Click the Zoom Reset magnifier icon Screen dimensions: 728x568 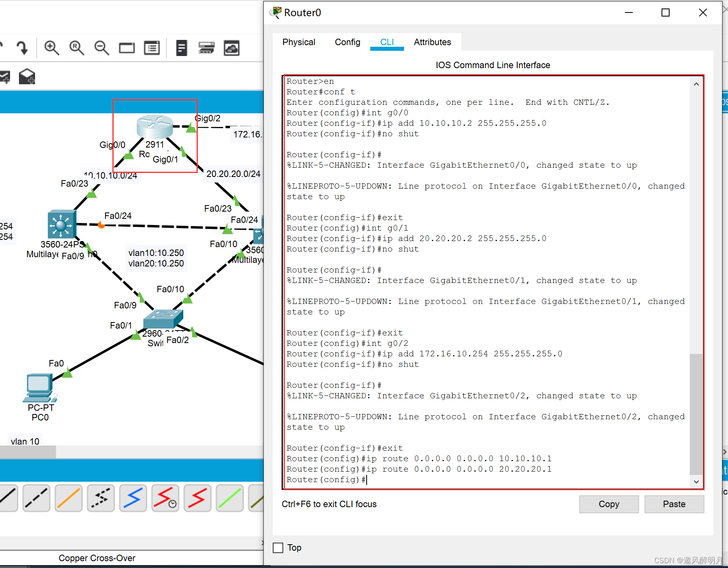point(77,48)
